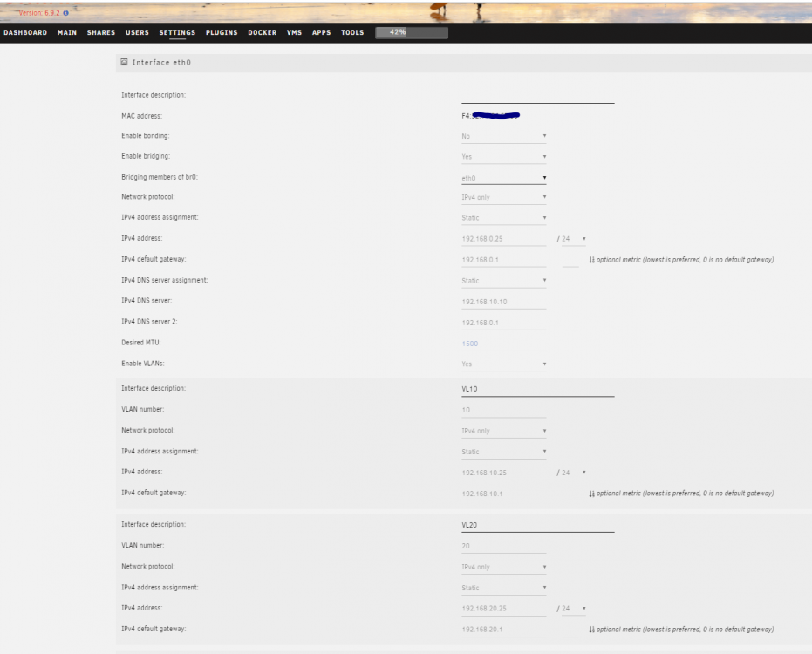Click the version info icon
The width and height of the screenshot is (812, 654).
[x=65, y=13]
